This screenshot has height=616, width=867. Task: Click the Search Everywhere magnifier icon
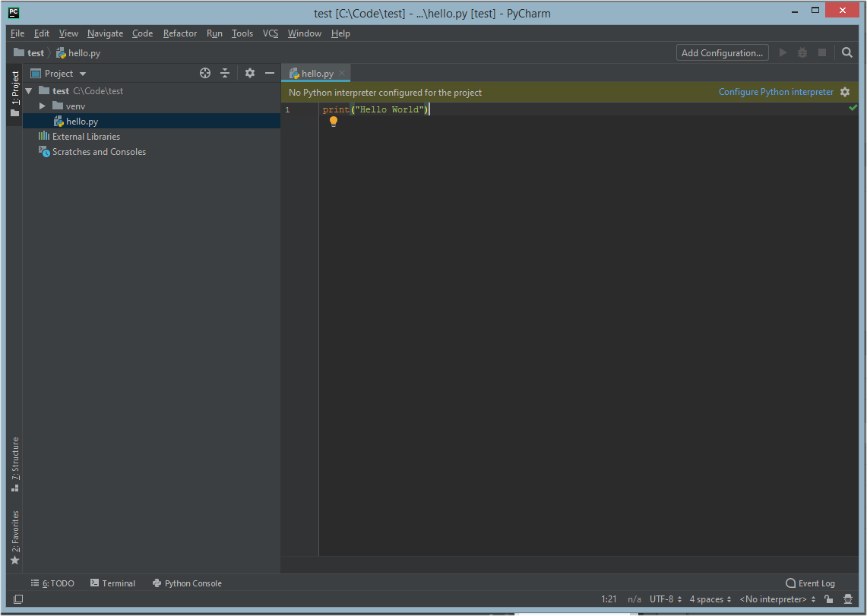click(x=846, y=52)
